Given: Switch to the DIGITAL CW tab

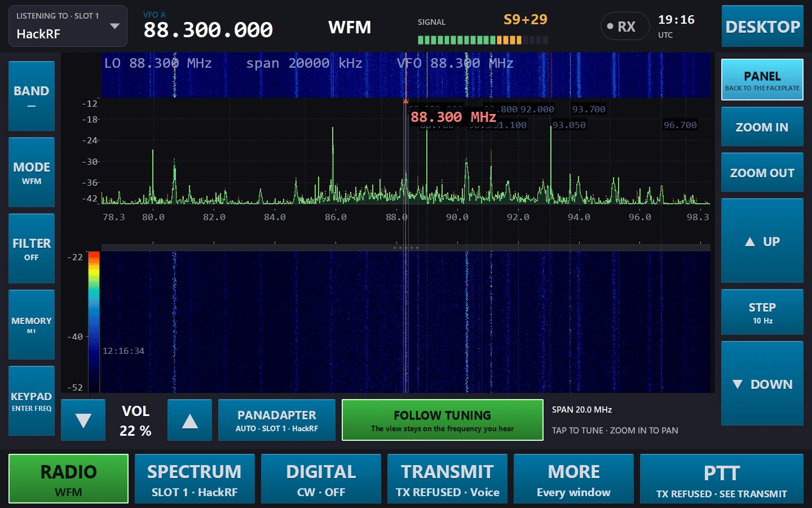Looking at the screenshot, I should pos(321,479).
